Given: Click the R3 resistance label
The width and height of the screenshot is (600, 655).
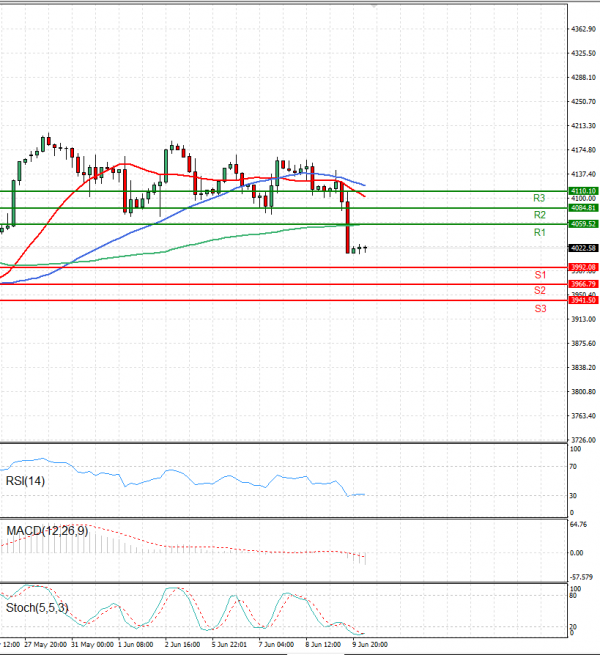Looking at the screenshot, I should (539, 198).
